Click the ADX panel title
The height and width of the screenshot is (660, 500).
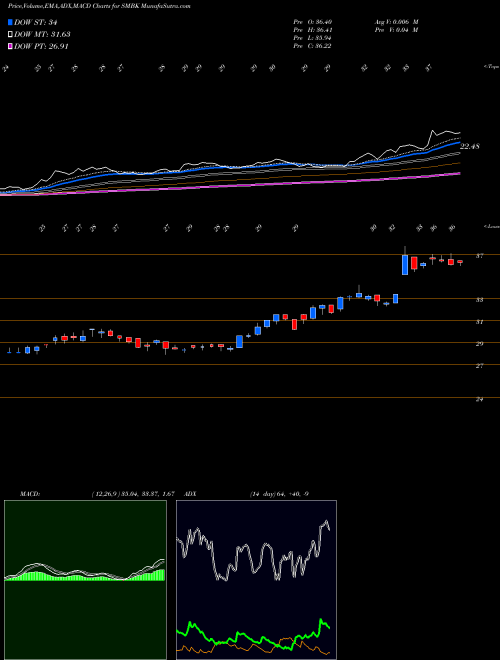pyautogui.click(x=189, y=494)
